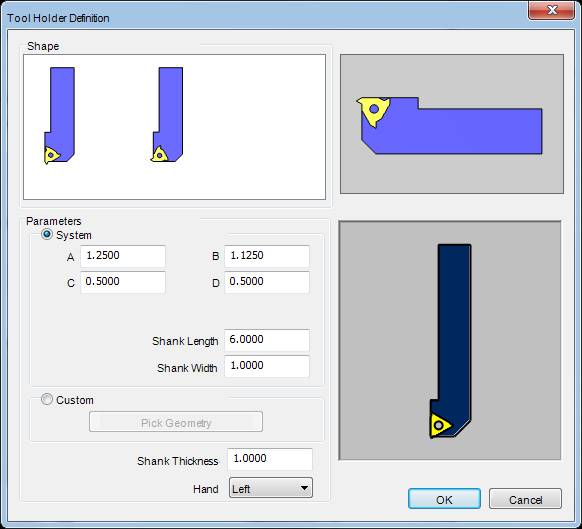Click the Shank Length field
This screenshot has height=529, width=582.
coord(267,340)
